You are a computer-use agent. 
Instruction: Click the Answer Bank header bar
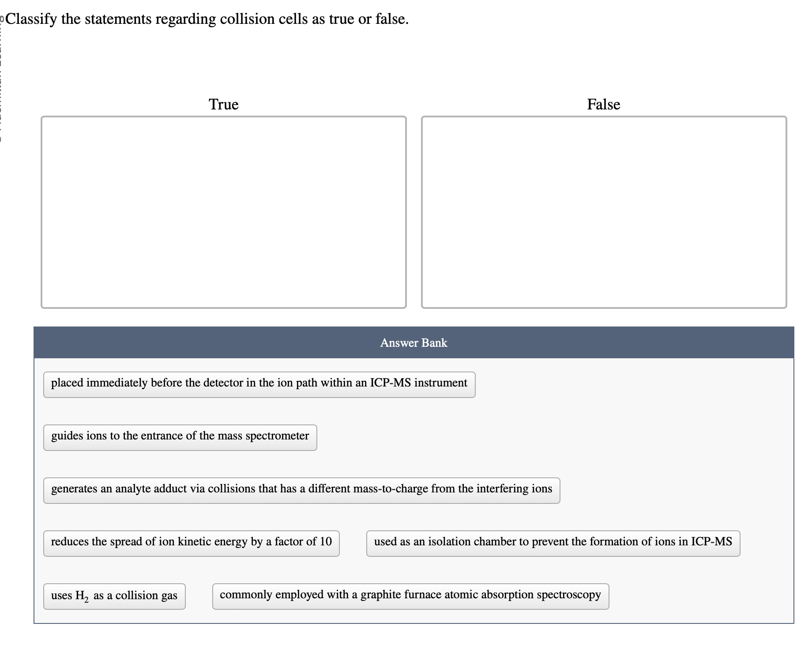[414, 343]
